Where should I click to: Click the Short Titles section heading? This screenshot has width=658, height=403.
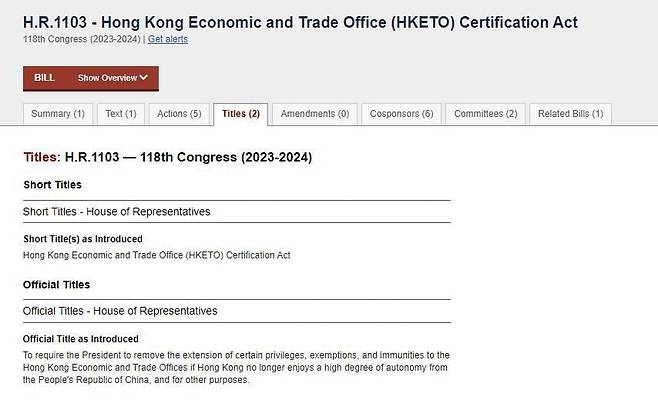pos(52,185)
